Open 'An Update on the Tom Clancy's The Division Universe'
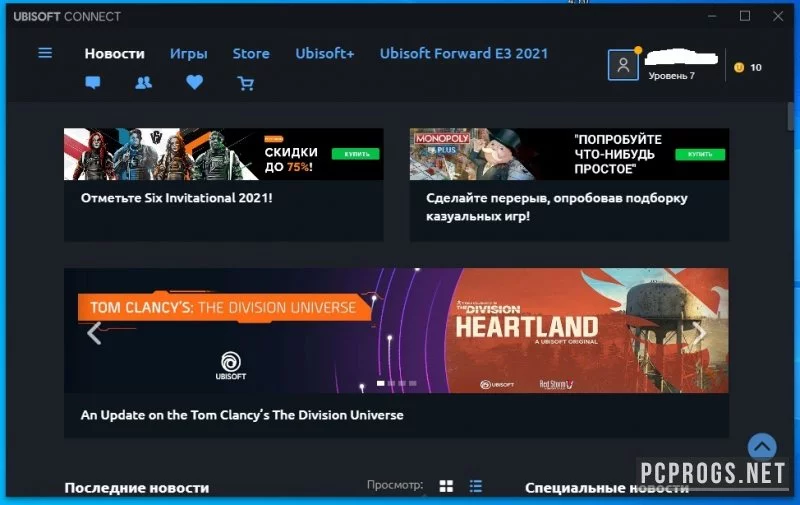 click(242, 415)
